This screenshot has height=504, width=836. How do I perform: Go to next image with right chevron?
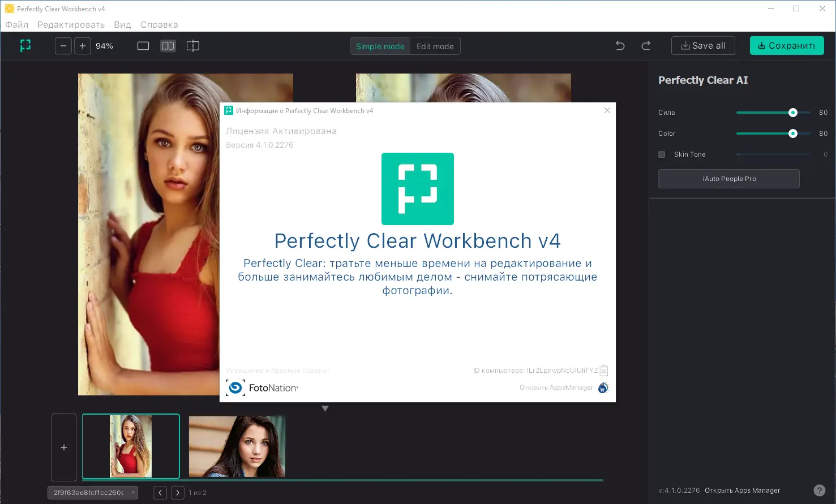177,492
